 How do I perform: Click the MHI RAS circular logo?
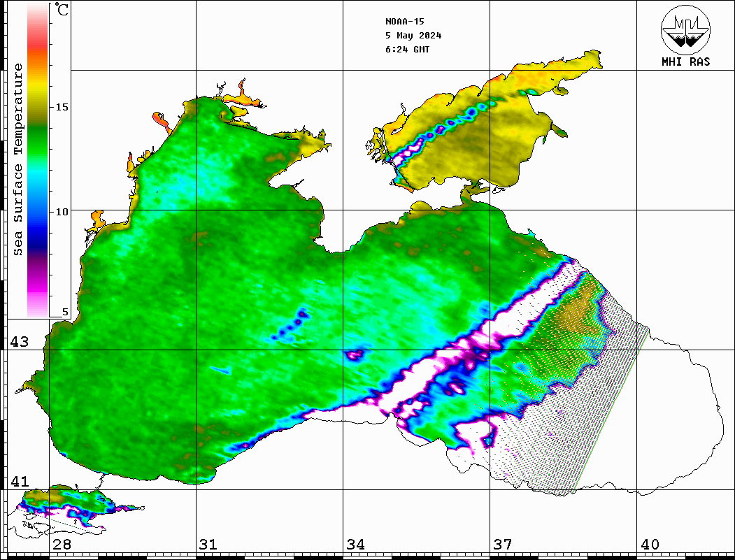[x=685, y=29]
